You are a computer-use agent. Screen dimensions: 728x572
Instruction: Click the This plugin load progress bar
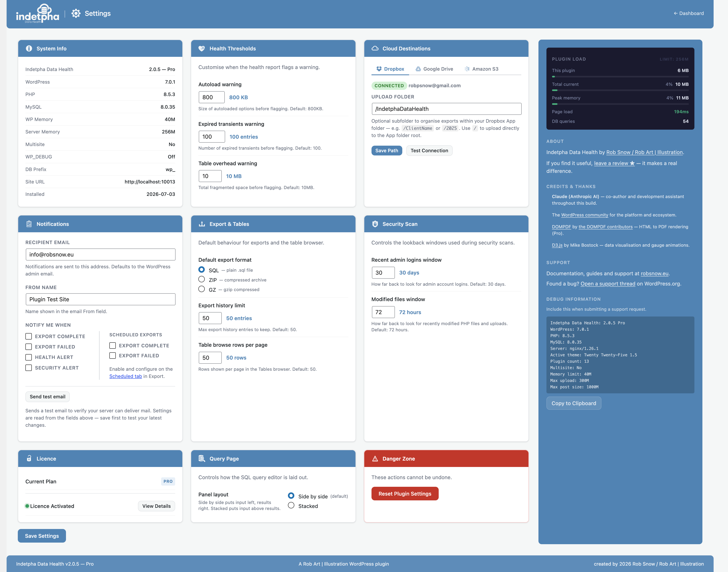coord(620,77)
